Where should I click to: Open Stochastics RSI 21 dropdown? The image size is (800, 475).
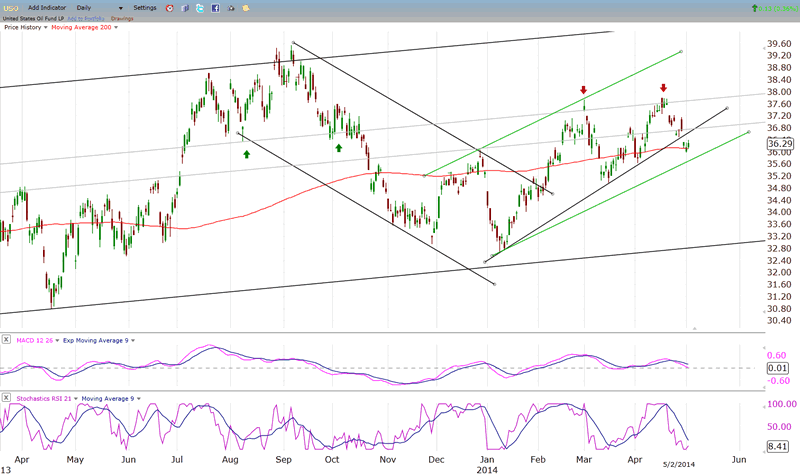coord(76,399)
